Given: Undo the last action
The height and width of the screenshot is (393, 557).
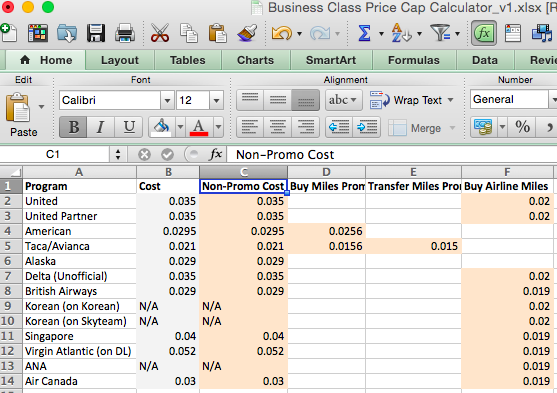Looking at the screenshot, I should coord(282,33).
